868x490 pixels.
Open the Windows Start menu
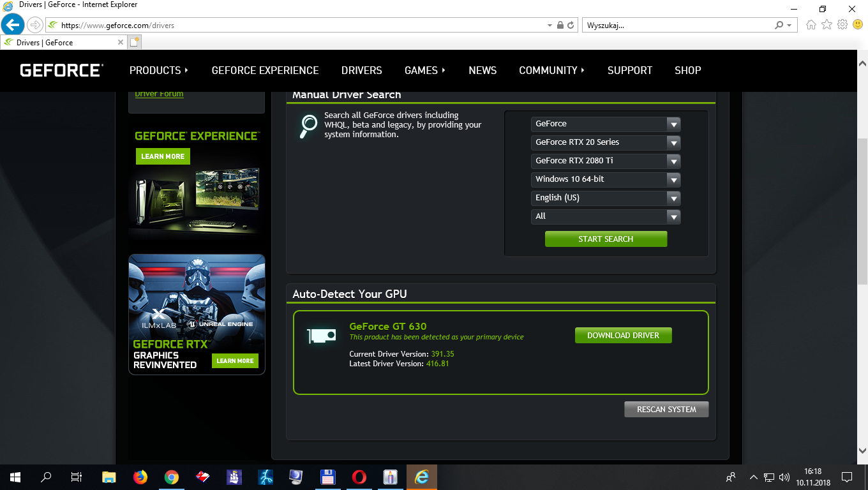(15, 477)
